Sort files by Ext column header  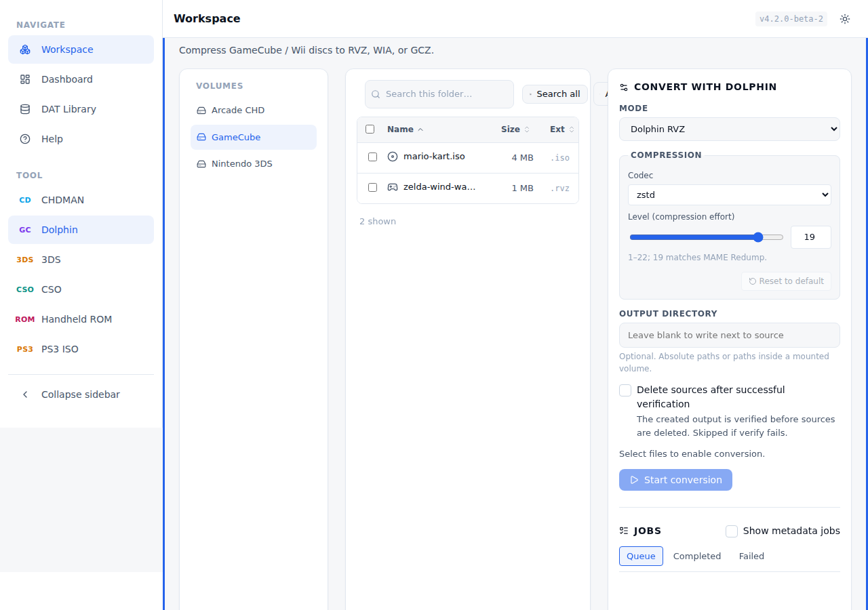[x=562, y=129]
